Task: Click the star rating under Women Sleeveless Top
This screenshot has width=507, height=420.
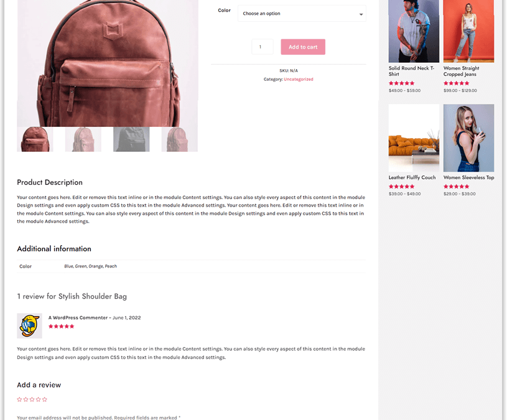Action: tap(456, 187)
